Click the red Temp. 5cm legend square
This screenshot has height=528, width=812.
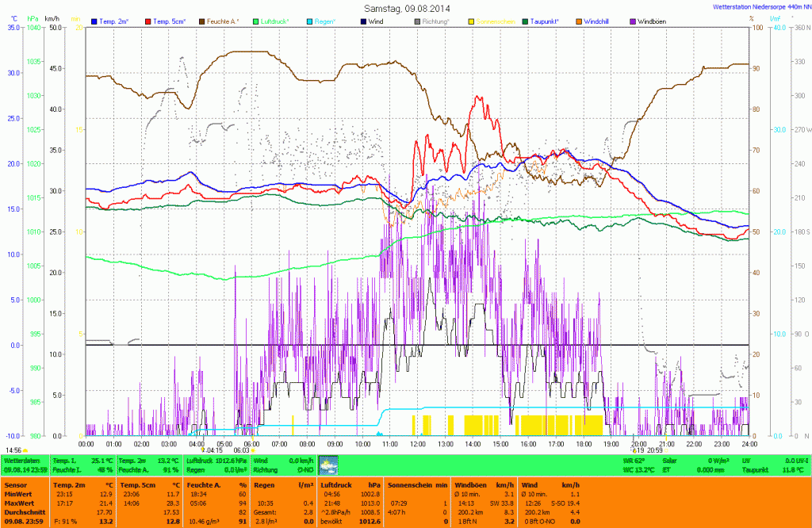(x=147, y=21)
